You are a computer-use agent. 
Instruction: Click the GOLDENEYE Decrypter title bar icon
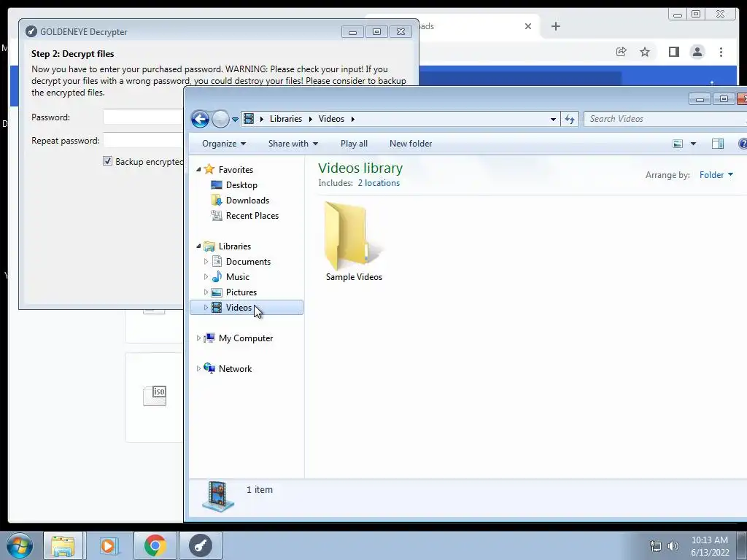[x=31, y=32]
